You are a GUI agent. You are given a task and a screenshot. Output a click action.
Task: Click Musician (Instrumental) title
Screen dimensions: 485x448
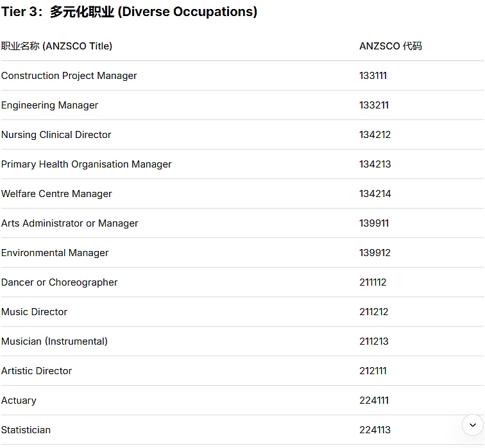point(55,341)
